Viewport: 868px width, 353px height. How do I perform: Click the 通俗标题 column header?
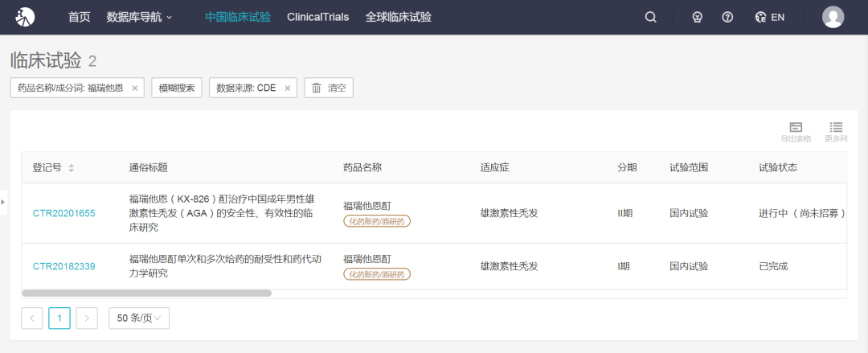click(x=149, y=167)
